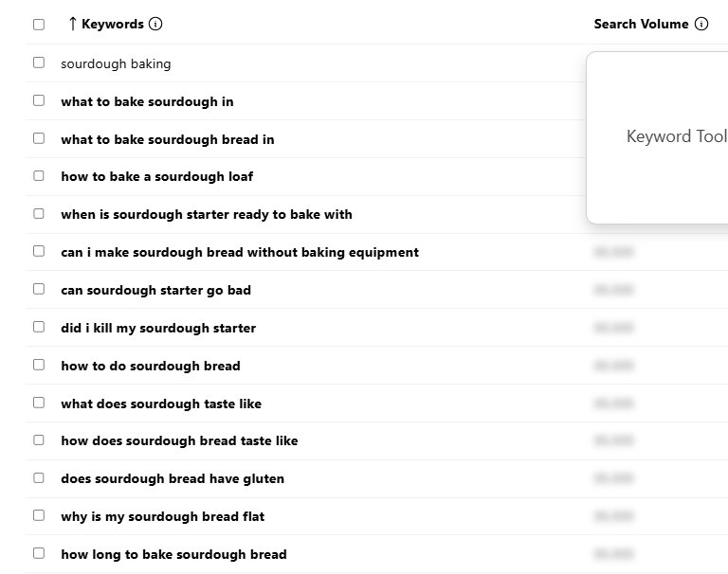Viewport: 728px width, 574px height.
Task: Enable checkbox for "why is my sourdough bread flat"
Action: tap(39, 515)
